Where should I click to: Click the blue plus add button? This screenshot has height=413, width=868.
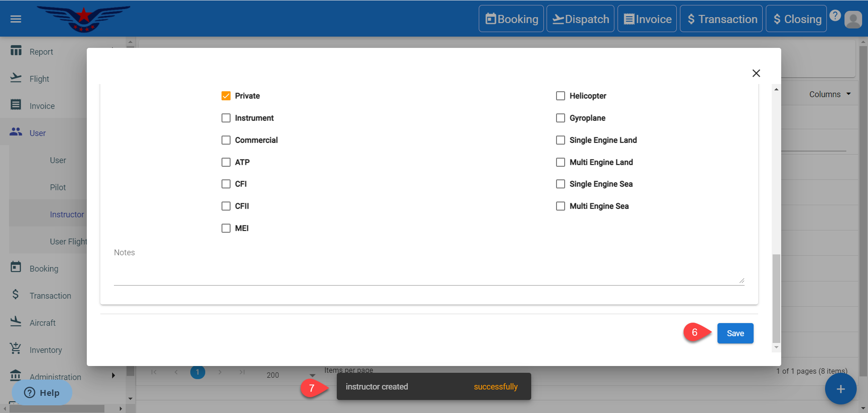tap(840, 389)
